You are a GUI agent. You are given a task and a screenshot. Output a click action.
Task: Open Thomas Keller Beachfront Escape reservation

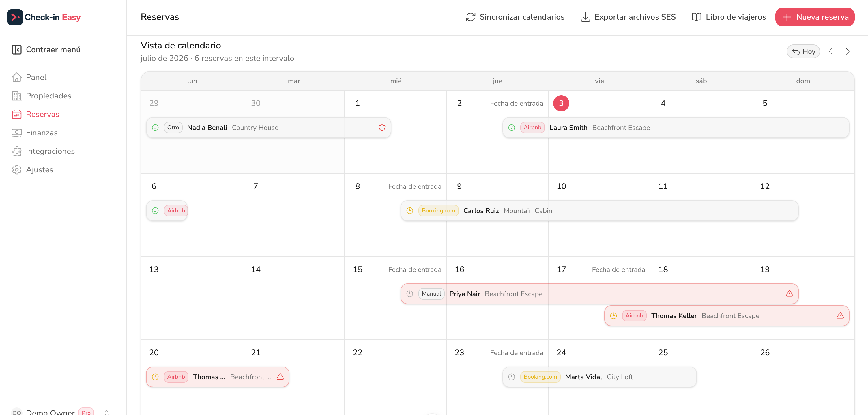tap(727, 315)
